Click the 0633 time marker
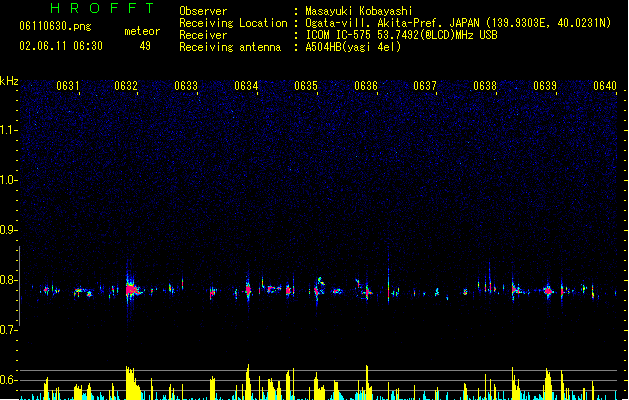The height and width of the screenshot is (400, 629). [186, 86]
